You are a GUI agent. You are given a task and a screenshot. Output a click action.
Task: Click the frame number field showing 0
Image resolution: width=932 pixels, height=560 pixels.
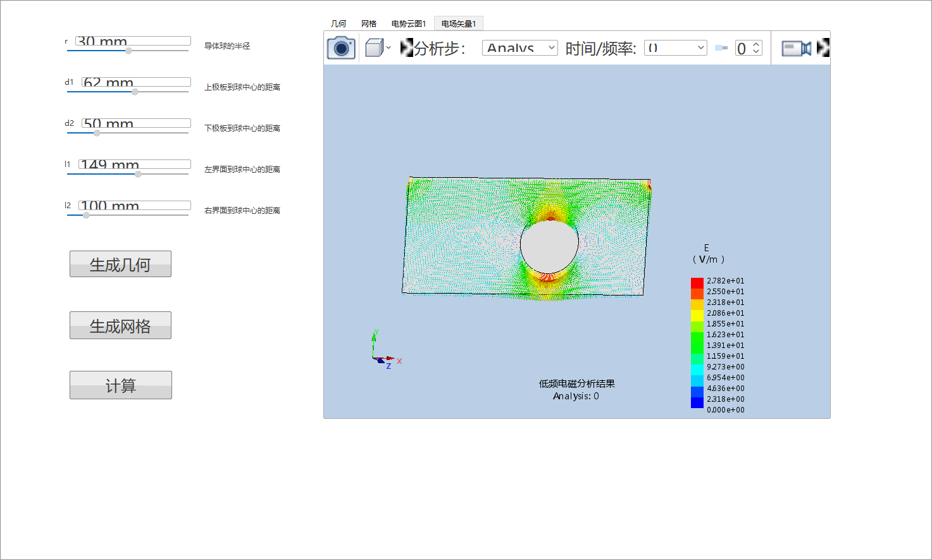tap(743, 48)
